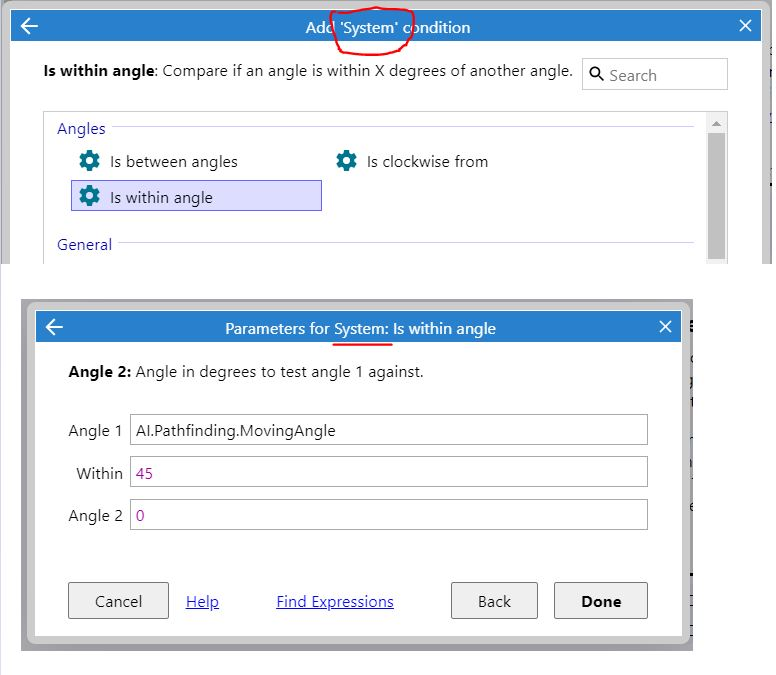Close the 'Is within angle' Parameters dialog
This screenshot has width=776, height=675.
click(x=666, y=327)
